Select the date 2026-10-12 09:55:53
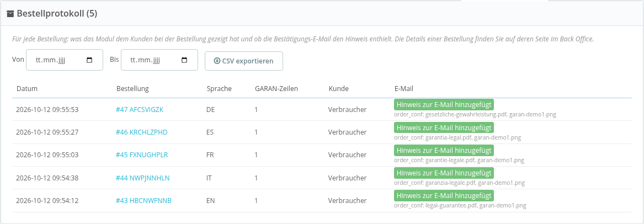 [47, 110]
